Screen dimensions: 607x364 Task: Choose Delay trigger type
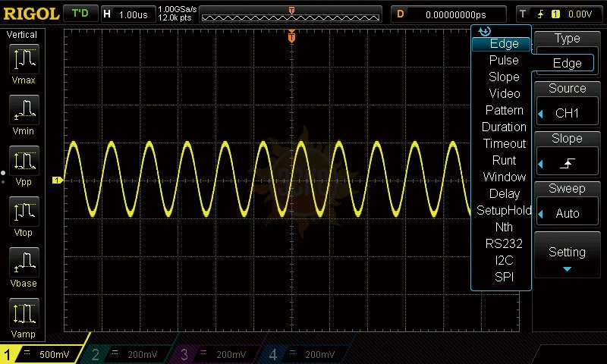click(505, 193)
